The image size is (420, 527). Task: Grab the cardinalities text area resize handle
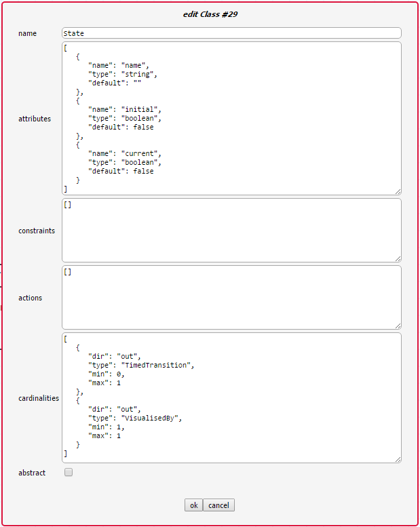pos(398,459)
